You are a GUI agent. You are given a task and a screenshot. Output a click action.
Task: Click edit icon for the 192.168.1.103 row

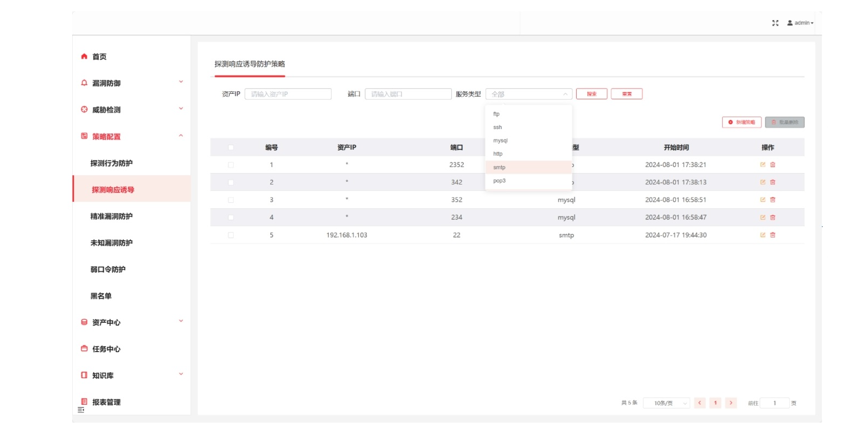pyautogui.click(x=763, y=235)
